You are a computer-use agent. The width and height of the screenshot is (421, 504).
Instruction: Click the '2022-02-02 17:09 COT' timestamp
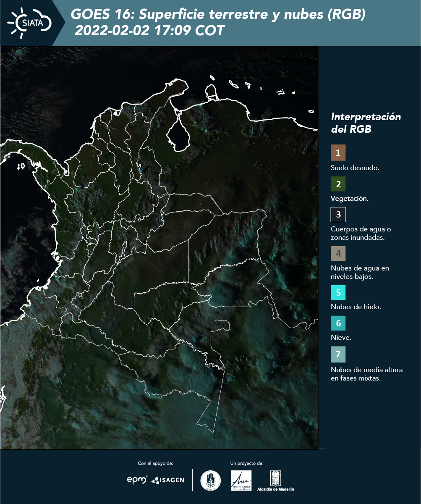[x=150, y=31]
